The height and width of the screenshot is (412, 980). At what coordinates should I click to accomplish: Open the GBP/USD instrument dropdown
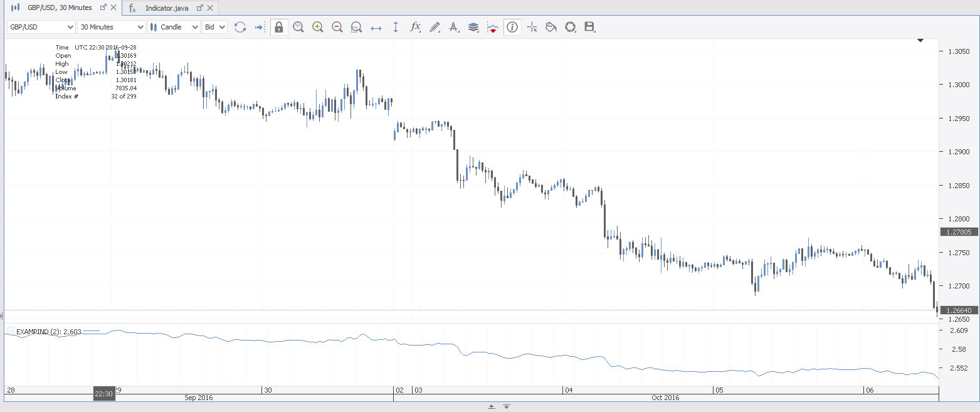pyautogui.click(x=41, y=27)
